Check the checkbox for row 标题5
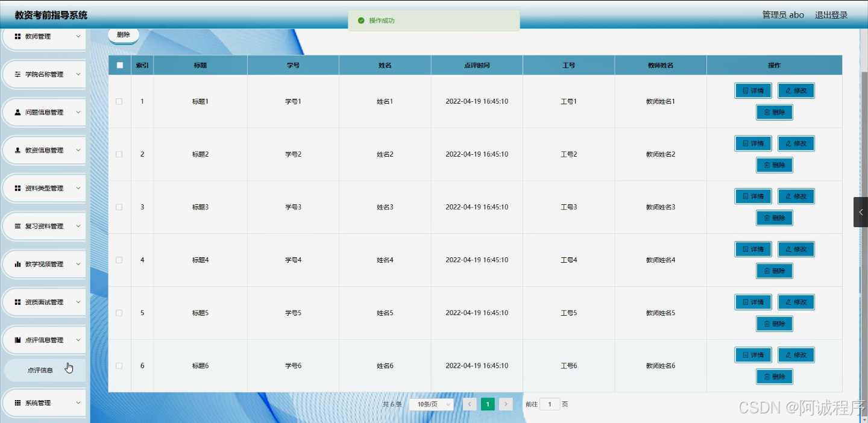 click(119, 313)
